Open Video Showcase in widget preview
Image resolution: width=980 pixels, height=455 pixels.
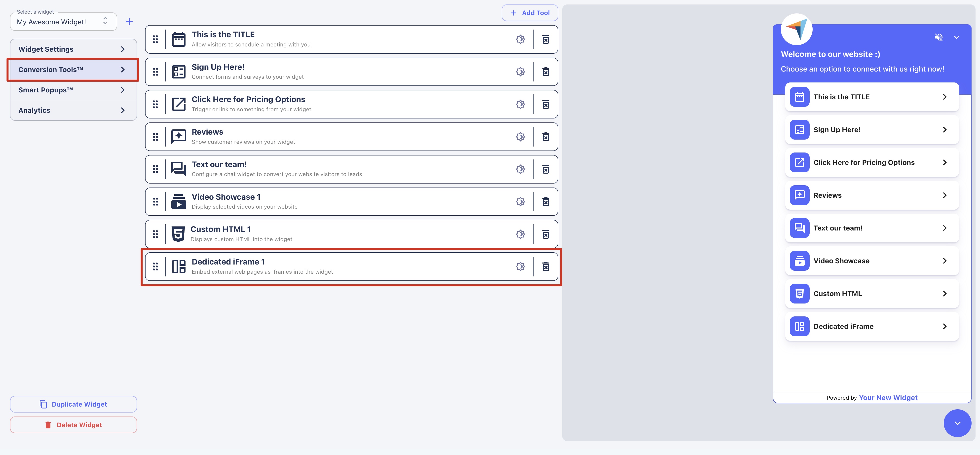point(871,261)
